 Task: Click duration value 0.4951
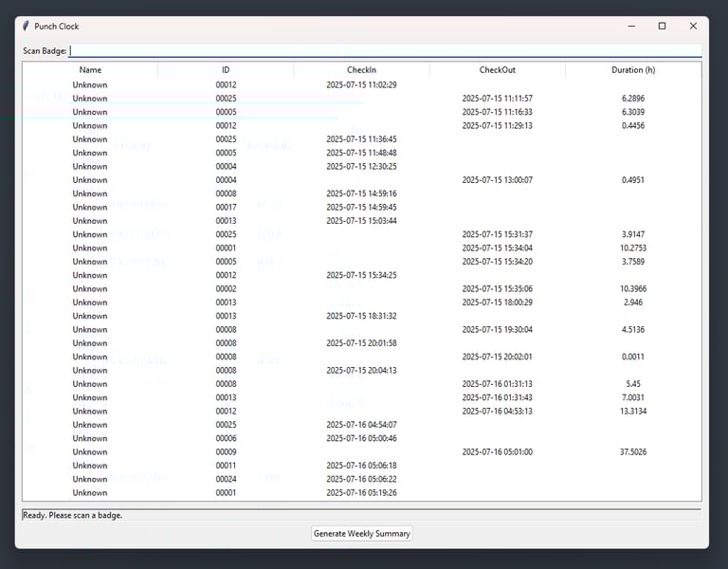click(x=633, y=180)
